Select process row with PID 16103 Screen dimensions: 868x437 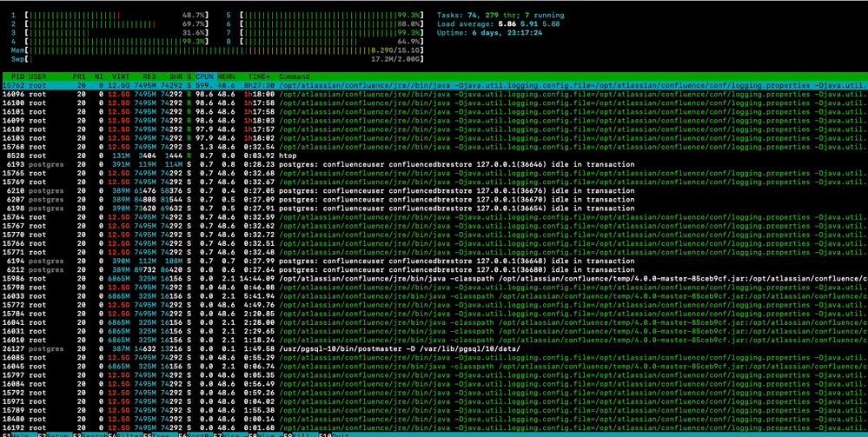pos(434,138)
